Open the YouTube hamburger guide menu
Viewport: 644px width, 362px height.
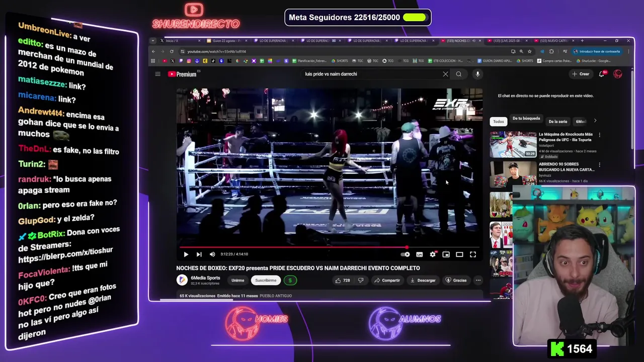coord(157,74)
